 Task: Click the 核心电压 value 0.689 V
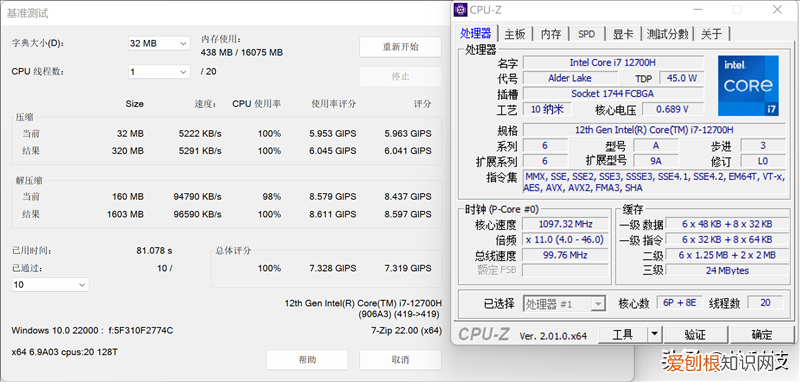(672, 109)
